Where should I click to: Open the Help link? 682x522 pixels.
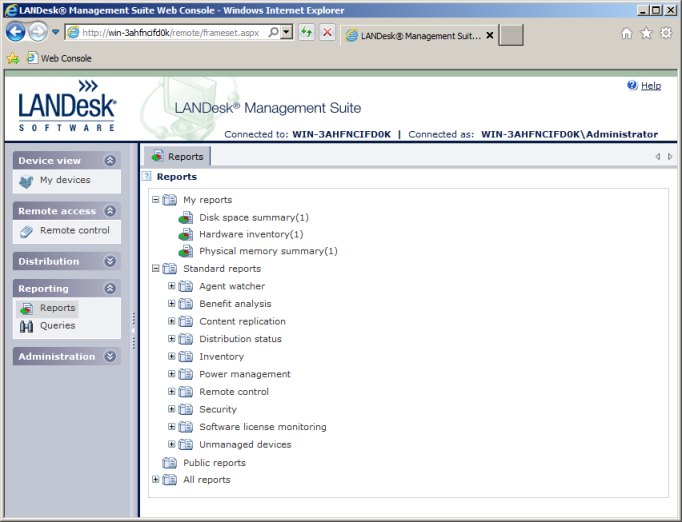(x=651, y=86)
